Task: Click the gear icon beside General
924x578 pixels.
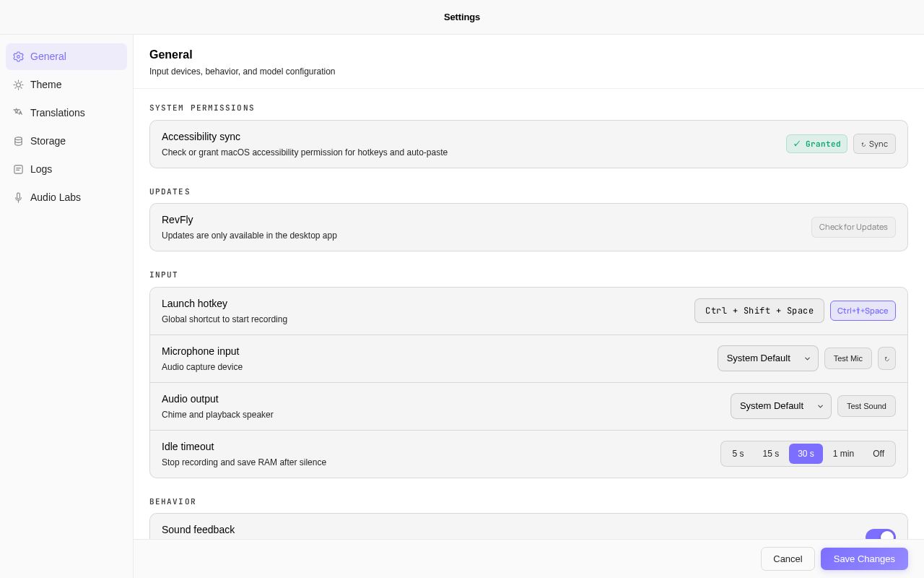Action: click(18, 56)
